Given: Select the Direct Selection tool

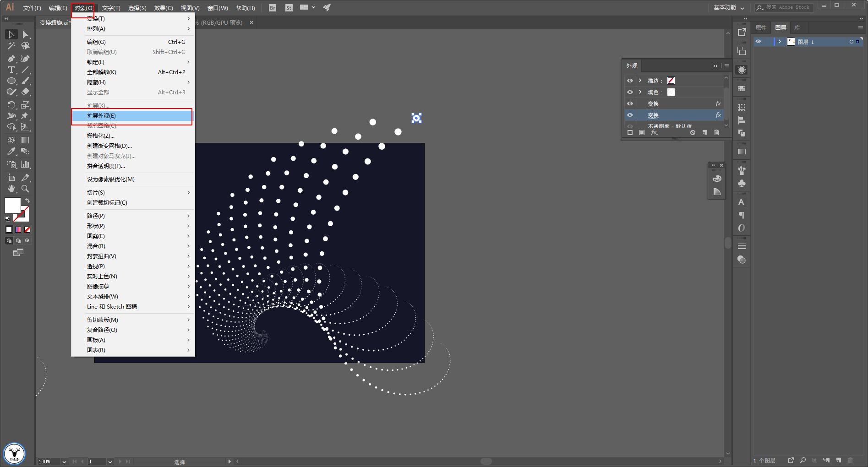Looking at the screenshot, I should tap(25, 35).
